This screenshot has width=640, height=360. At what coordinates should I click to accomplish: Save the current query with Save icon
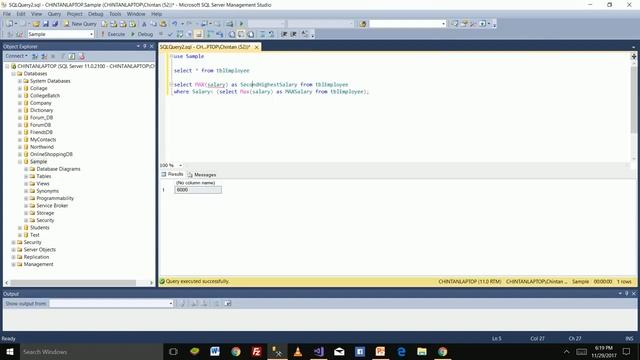coord(46,24)
